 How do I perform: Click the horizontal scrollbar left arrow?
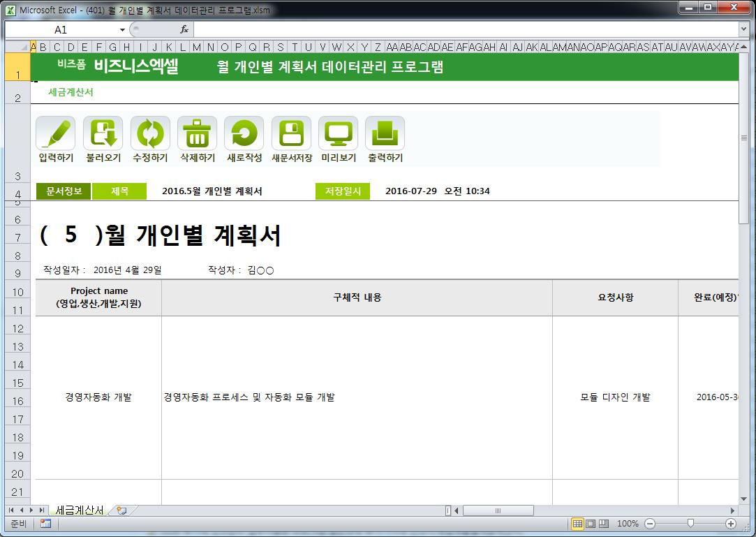(x=457, y=510)
